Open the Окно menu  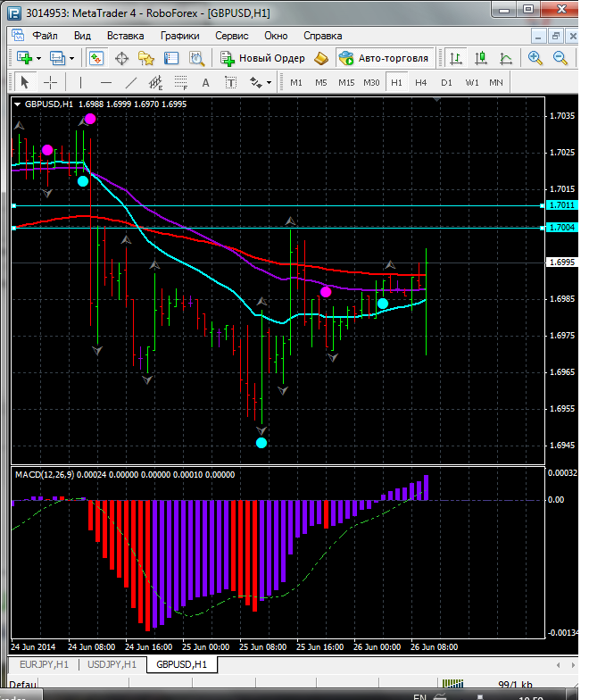(276, 36)
